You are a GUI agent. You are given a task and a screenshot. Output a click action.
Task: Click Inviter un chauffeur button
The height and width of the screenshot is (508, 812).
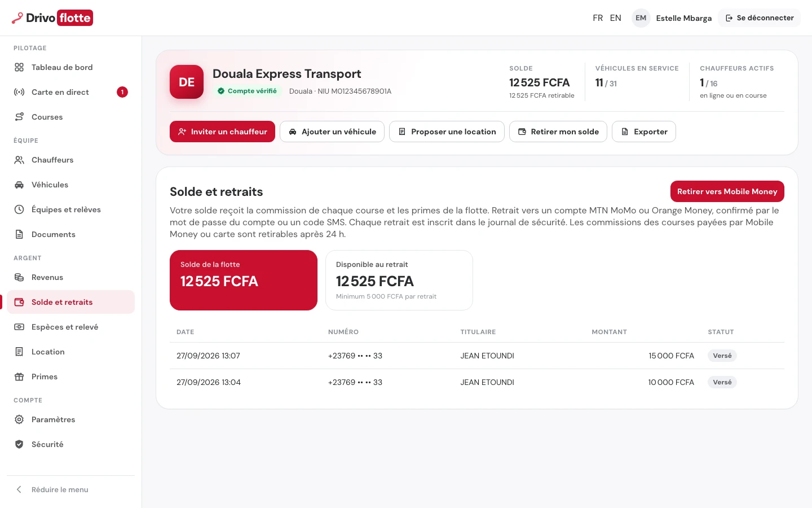[x=222, y=132]
